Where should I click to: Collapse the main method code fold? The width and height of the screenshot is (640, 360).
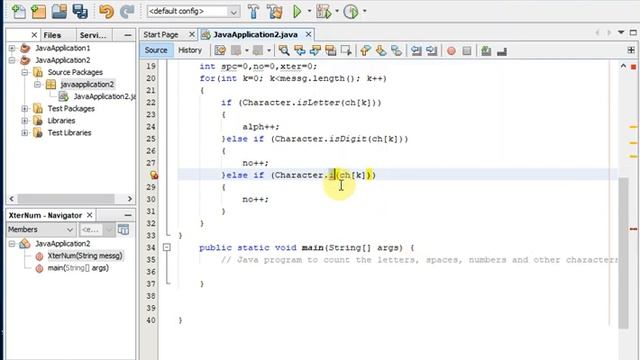click(x=167, y=247)
